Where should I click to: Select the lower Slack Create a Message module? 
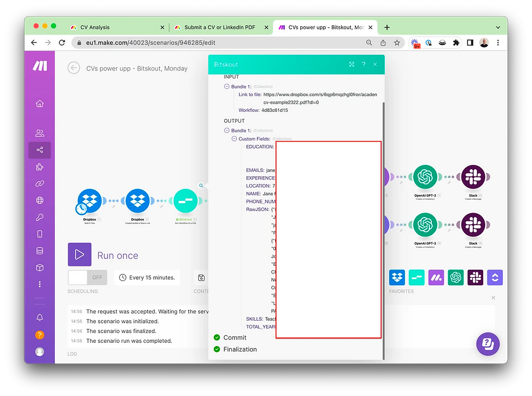(x=473, y=225)
